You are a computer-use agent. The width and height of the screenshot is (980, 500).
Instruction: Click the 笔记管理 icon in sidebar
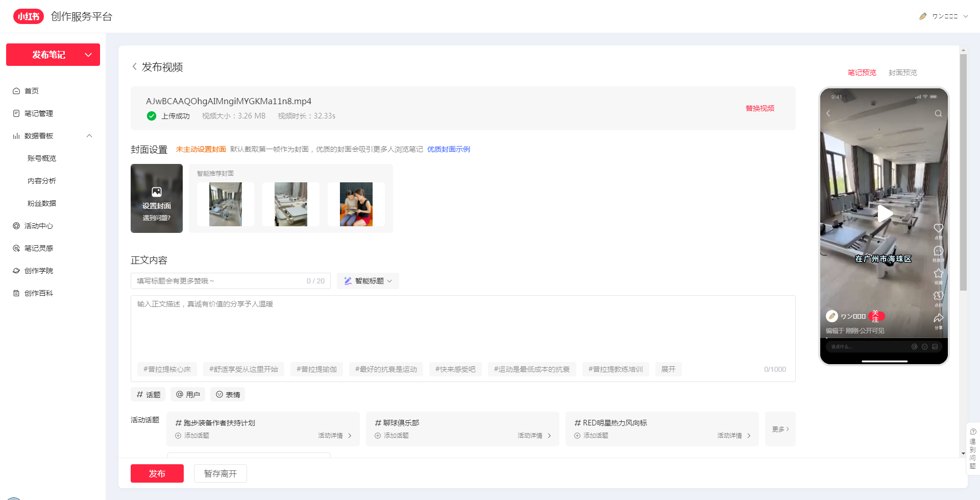pyautogui.click(x=16, y=113)
